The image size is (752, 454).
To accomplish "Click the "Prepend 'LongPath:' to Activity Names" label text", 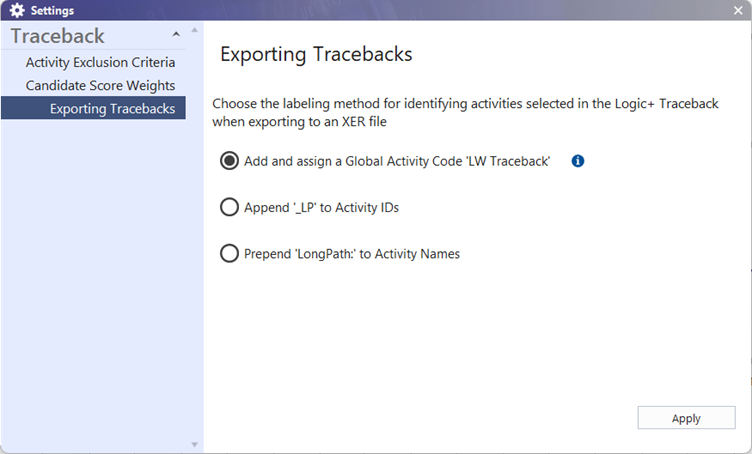I will pyautogui.click(x=351, y=253).
